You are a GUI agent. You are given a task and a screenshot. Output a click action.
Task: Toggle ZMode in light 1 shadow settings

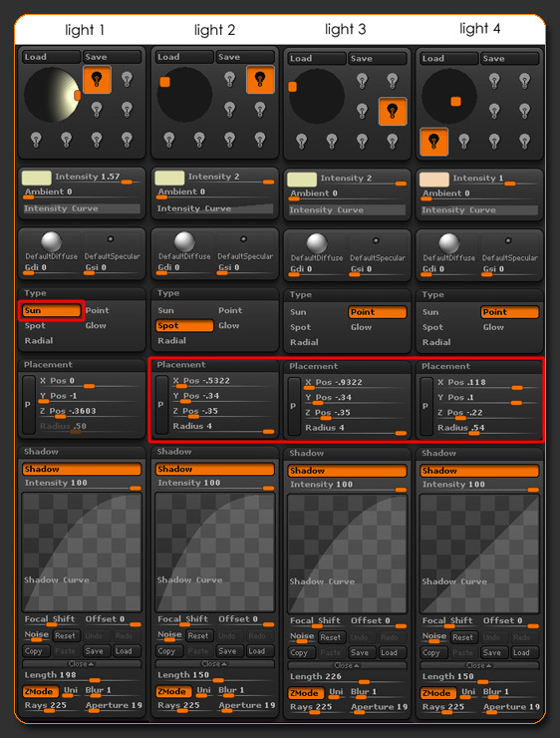(x=41, y=691)
